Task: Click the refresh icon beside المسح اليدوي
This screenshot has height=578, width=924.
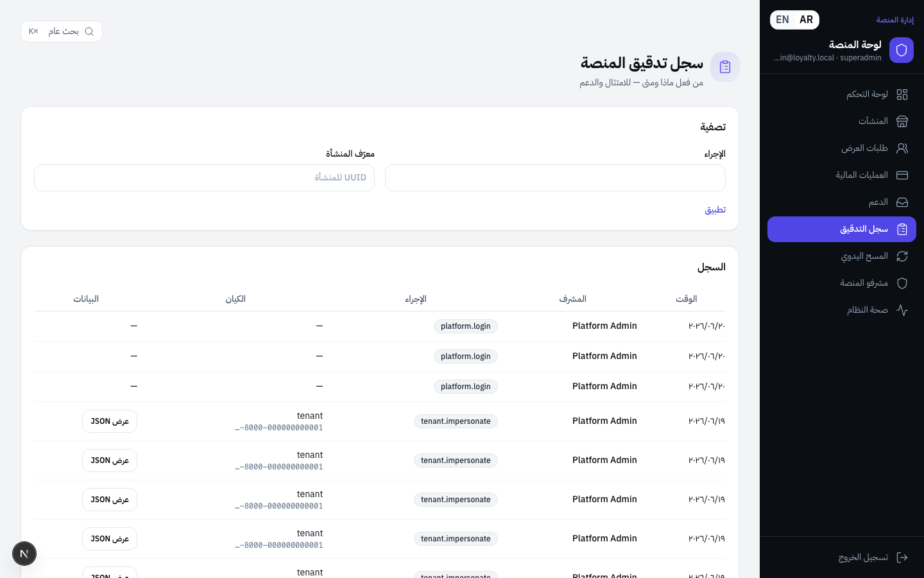Action: tap(902, 256)
